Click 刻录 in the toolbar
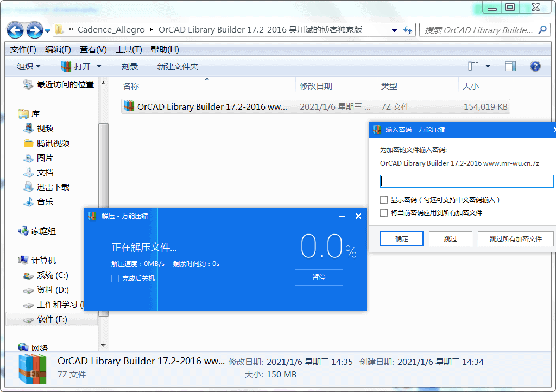The width and height of the screenshot is (556, 392). point(130,66)
